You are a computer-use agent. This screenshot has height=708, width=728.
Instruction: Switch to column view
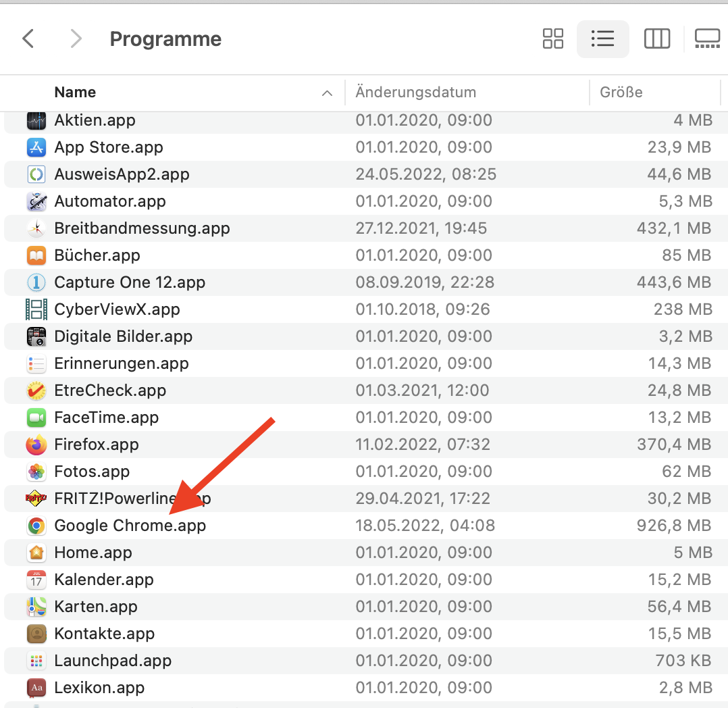[656, 39]
